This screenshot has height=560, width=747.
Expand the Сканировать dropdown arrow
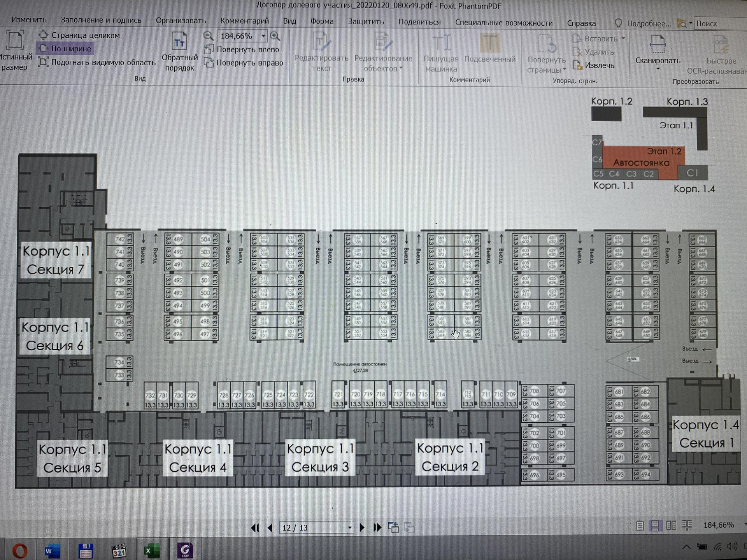658,69
